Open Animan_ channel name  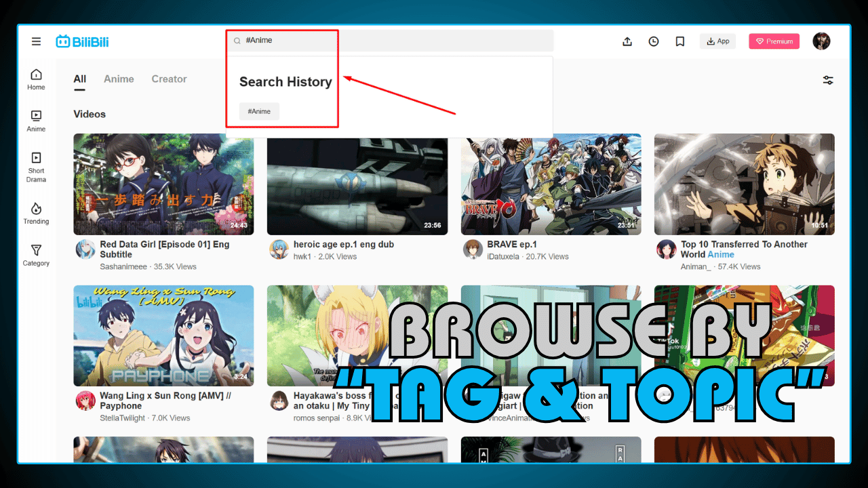coord(696,266)
